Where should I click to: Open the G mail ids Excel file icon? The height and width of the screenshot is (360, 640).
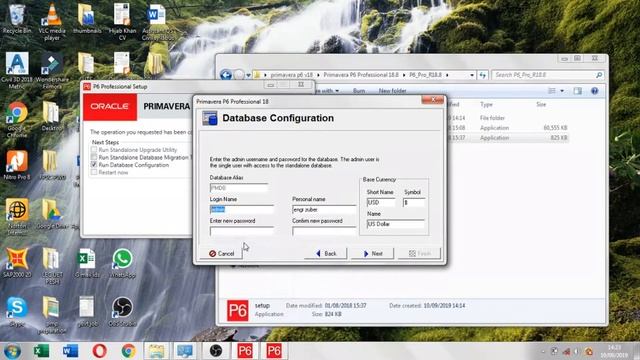tap(87, 263)
